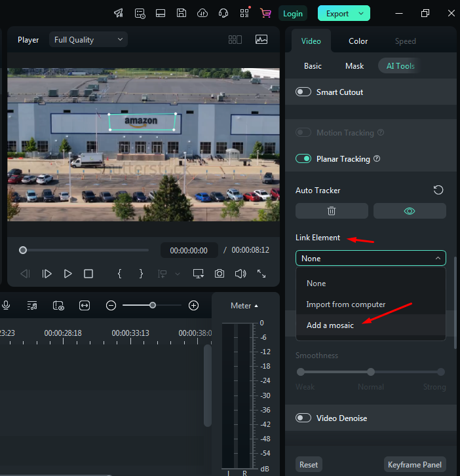Open the Mask sub-tab
Image resolution: width=460 pixels, height=476 pixels.
355,66
